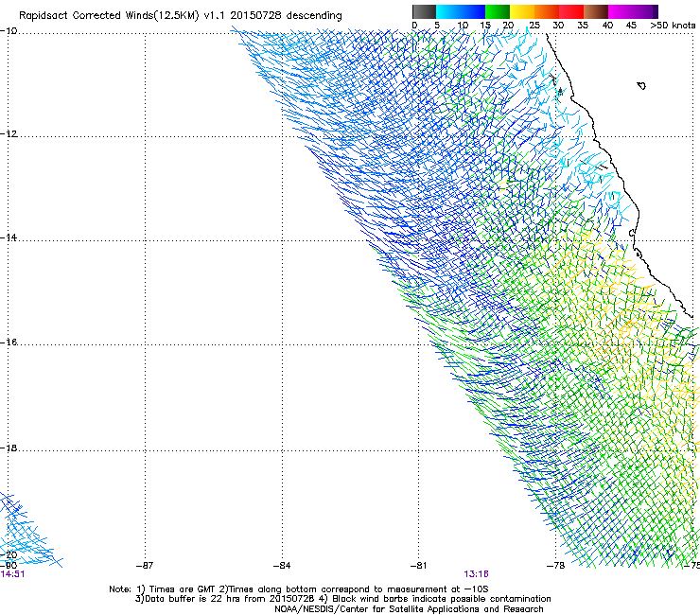Click the '-81' longitude axis label

pos(418,566)
